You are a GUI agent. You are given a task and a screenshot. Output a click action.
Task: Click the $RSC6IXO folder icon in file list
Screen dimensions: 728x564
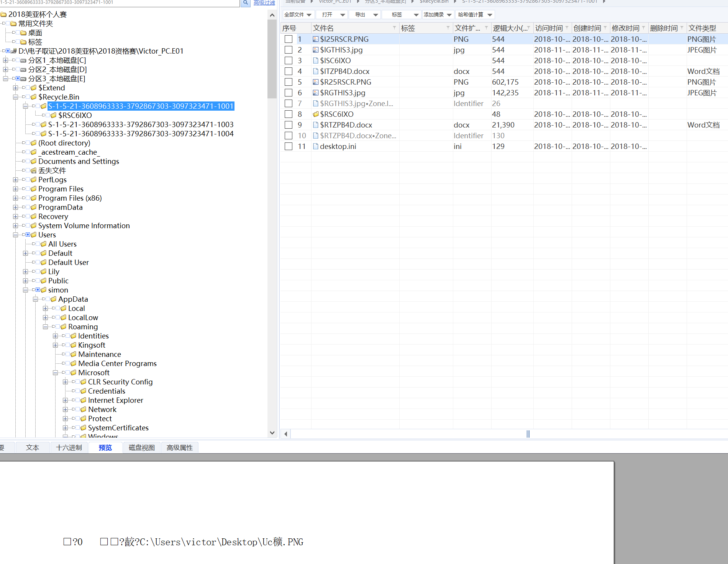(316, 114)
